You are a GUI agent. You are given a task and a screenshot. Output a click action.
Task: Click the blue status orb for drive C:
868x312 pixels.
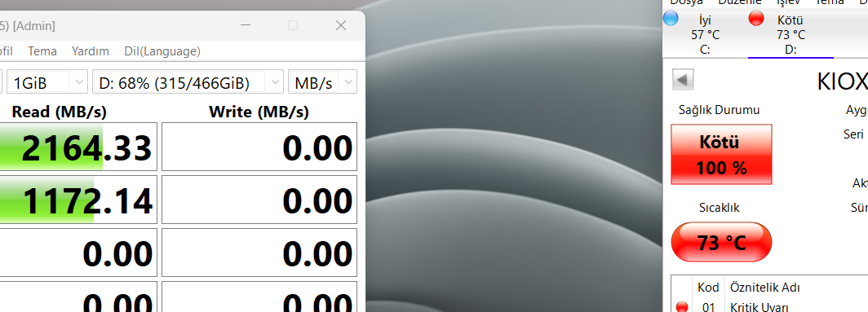[671, 18]
